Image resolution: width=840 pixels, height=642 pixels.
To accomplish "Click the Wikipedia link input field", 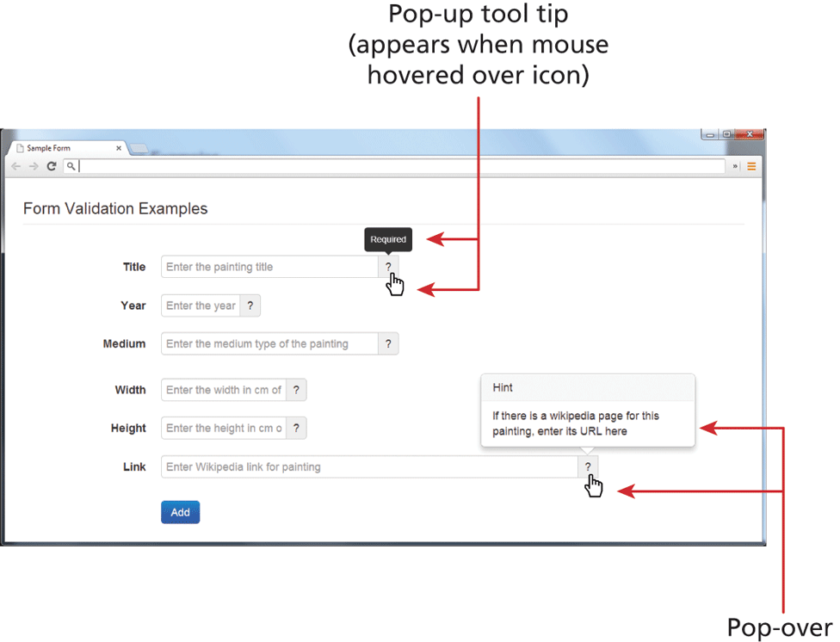I will [368, 466].
